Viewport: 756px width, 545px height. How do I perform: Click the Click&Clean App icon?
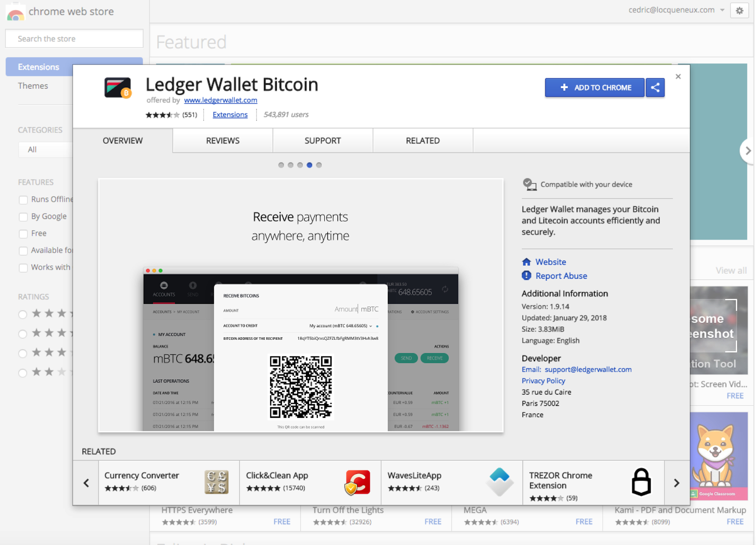click(358, 482)
